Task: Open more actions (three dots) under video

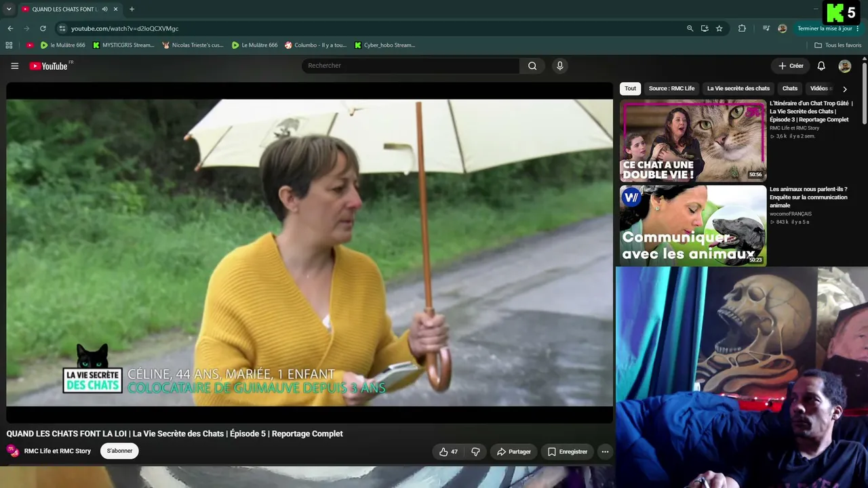Action: pyautogui.click(x=605, y=451)
